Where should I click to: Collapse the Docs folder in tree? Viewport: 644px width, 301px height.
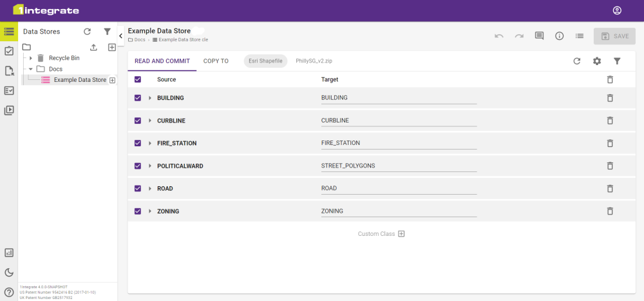click(x=31, y=69)
